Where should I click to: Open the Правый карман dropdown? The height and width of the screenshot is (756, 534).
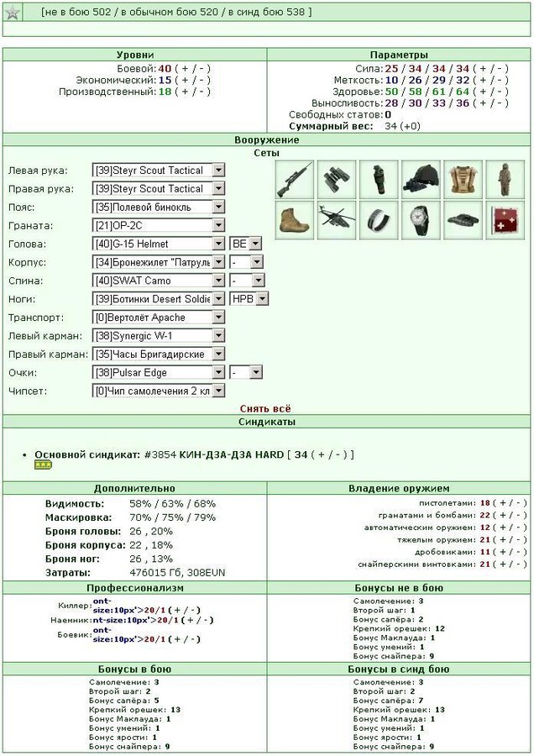tap(159, 354)
